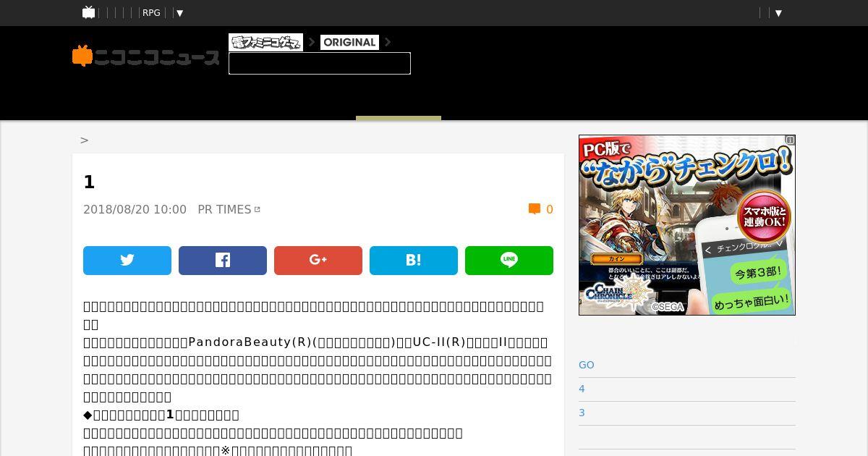The width and height of the screenshot is (868, 456).
Task: Expand the dropdown arrow beside RPG
Action: [180, 13]
